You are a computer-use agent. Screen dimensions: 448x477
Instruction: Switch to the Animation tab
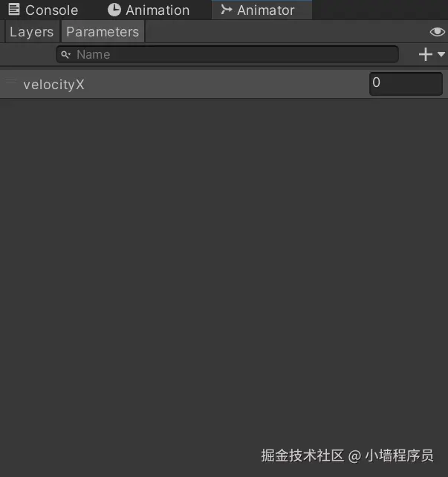coord(149,10)
